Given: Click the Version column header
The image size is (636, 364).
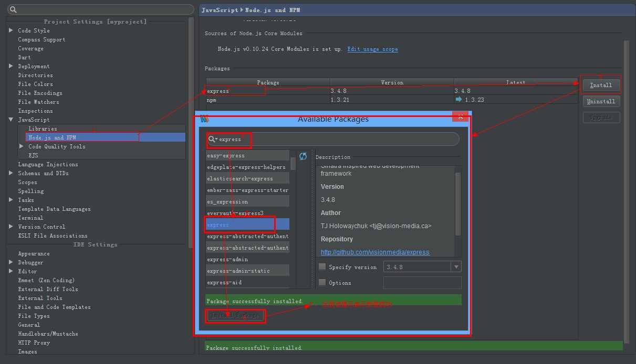Looking at the screenshot, I should (x=392, y=82).
